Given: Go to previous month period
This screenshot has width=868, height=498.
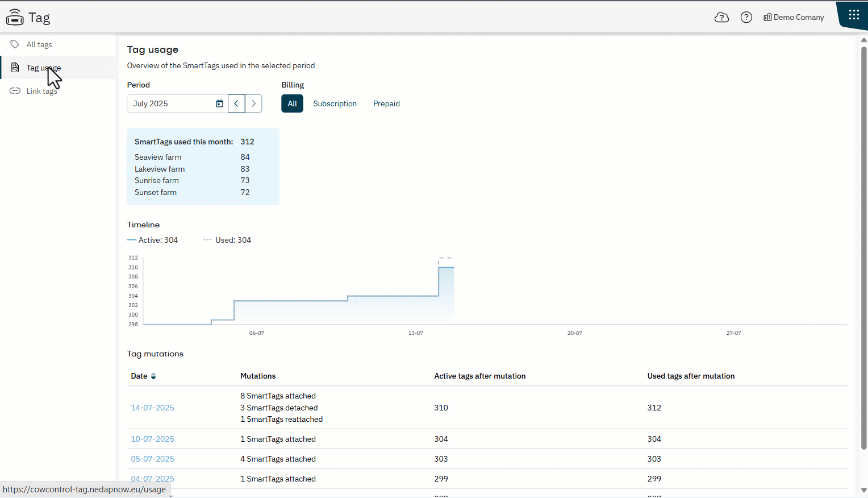Looking at the screenshot, I should (236, 103).
